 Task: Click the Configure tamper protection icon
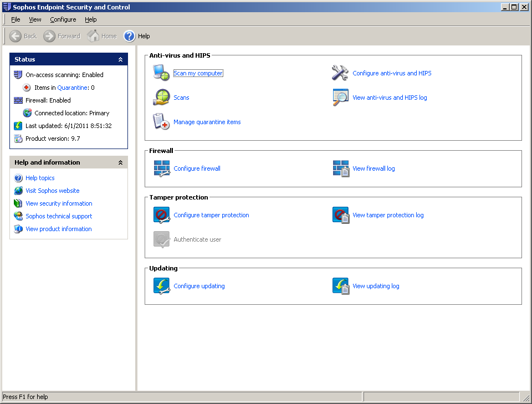click(161, 215)
